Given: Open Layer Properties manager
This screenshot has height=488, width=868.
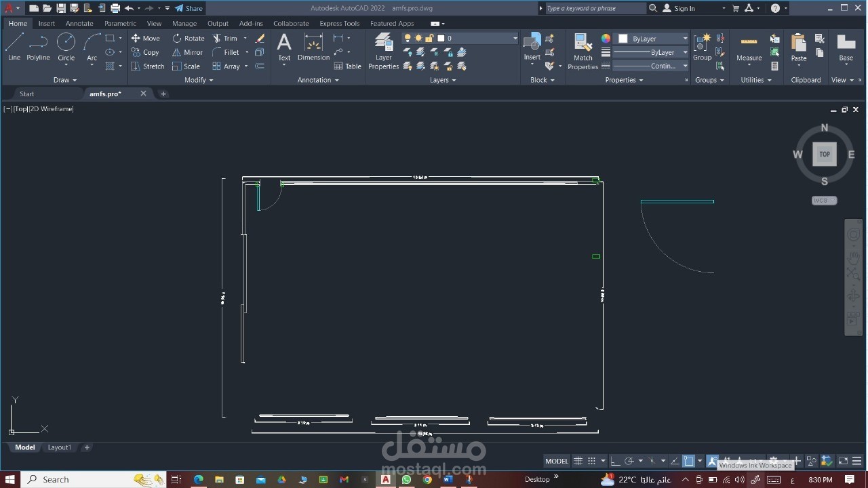Looking at the screenshot, I should [384, 52].
